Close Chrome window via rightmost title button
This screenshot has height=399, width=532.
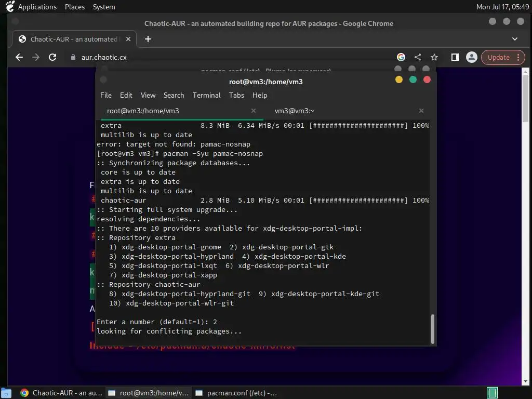tap(521, 21)
